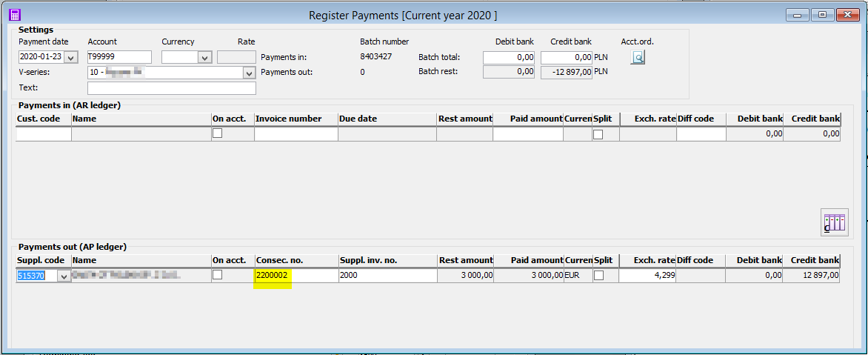Click the Account field T99999
868x355 pixels.
(x=118, y=57)
